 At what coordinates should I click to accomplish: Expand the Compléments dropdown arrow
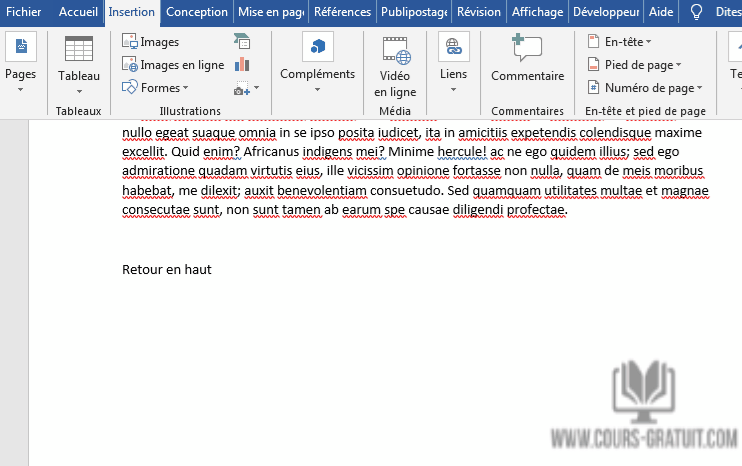click(x=318, y=89)
